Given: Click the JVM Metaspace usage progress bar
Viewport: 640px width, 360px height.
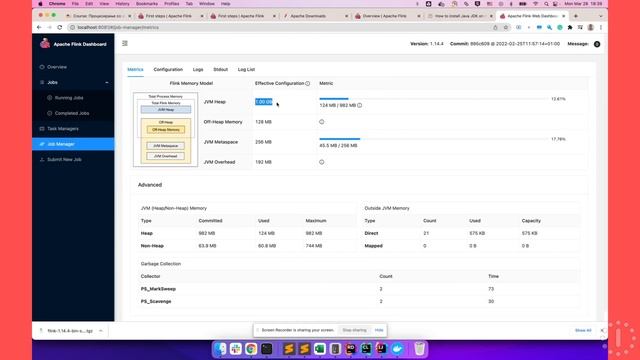Looking at the screenshot, I should (x=433, y=139).
